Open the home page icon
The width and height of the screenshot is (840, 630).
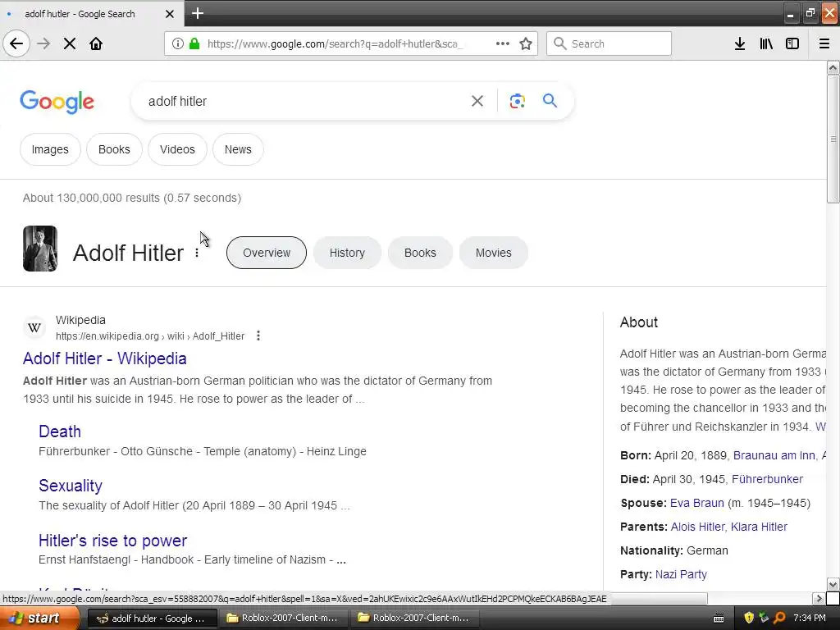96,43
